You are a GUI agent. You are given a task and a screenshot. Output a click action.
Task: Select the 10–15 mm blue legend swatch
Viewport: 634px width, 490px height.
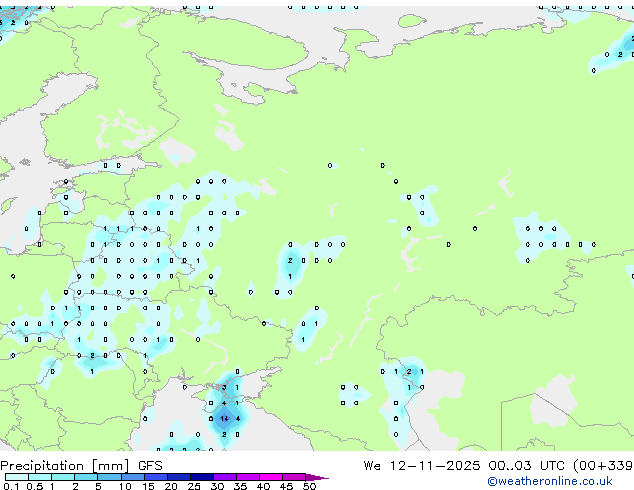coord(132,477)
